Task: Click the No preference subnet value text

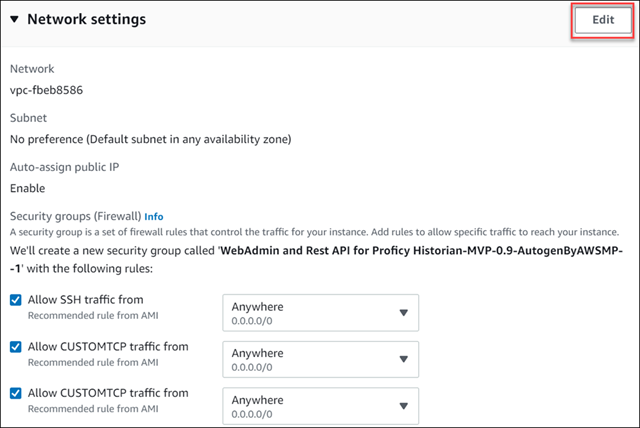Action: [151, 140]
